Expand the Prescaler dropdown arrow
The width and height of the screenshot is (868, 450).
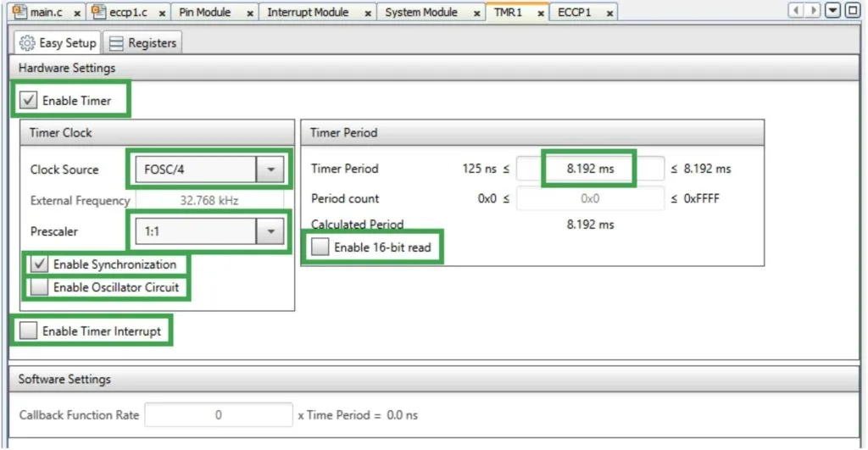pyautogui.click(x=270, y=231)
